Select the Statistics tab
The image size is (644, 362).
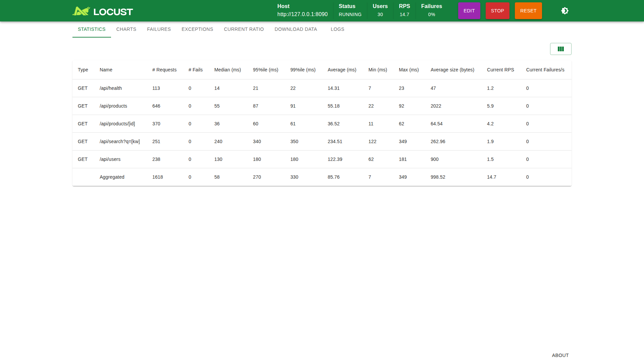point(92,29)
